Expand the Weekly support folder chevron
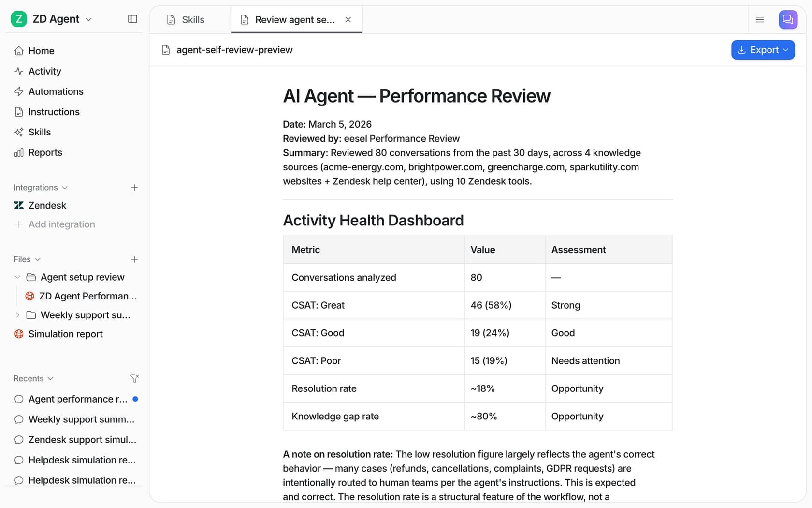Image resolution: width=812 pixels, height=508 pixels. pyautogui.click(x=17, y=315)
